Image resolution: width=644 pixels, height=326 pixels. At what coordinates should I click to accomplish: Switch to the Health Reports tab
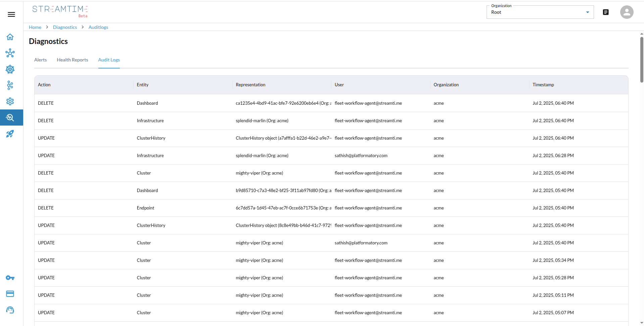tap(72, 60)
